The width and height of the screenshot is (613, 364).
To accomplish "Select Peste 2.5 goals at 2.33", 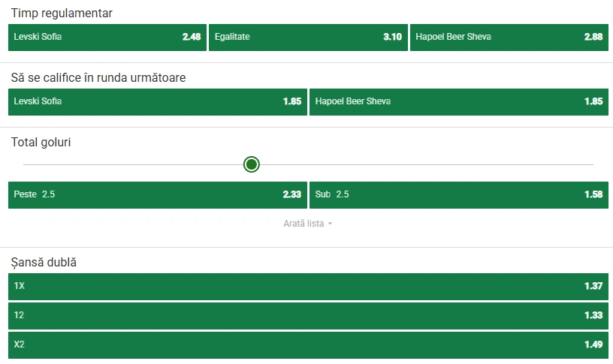I will pyautogui.click(x=158, y=194).
